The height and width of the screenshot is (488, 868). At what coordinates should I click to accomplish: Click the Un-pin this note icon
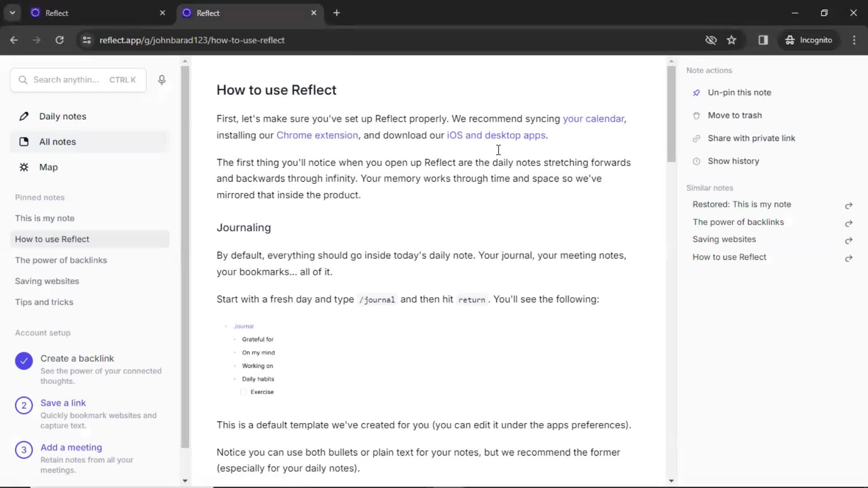tap(695, 92)
